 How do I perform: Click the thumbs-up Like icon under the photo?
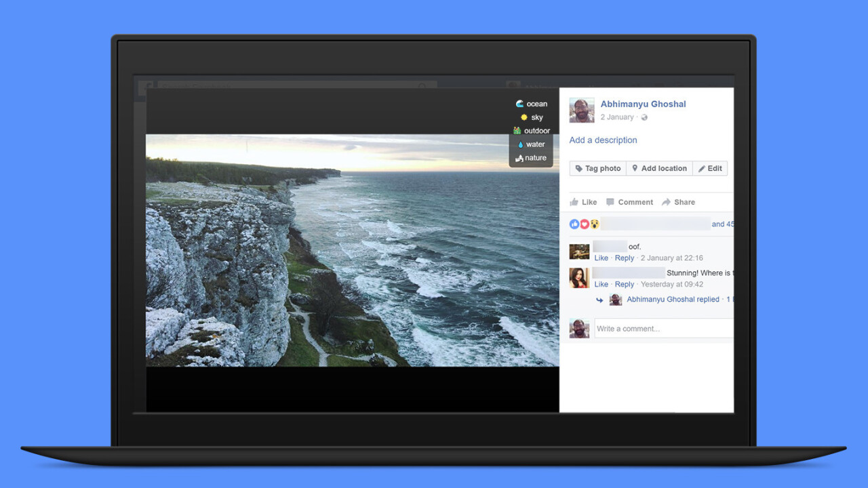coord(574,202)
